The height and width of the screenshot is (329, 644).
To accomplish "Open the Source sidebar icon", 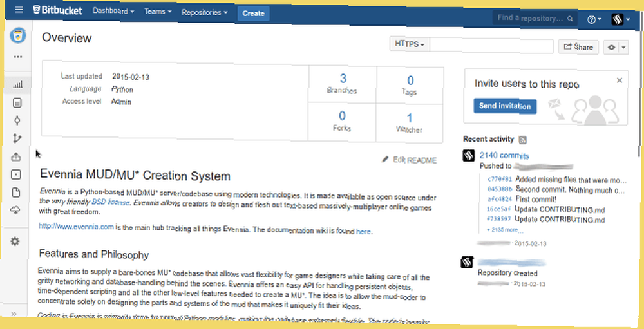I will 17,102.
